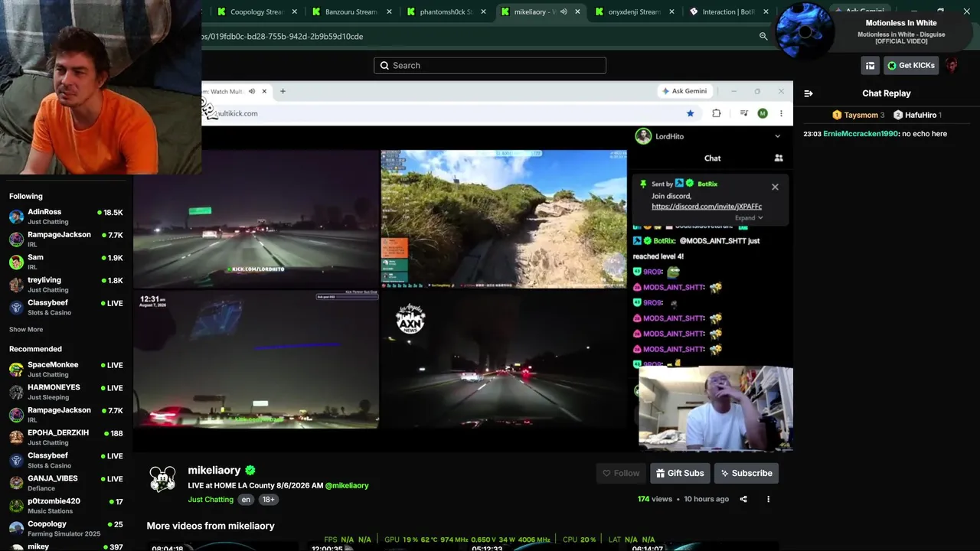The width and height of the screenshot is (980, 551).
Task: Expand the pinned BotRix message
Action: 749,218
